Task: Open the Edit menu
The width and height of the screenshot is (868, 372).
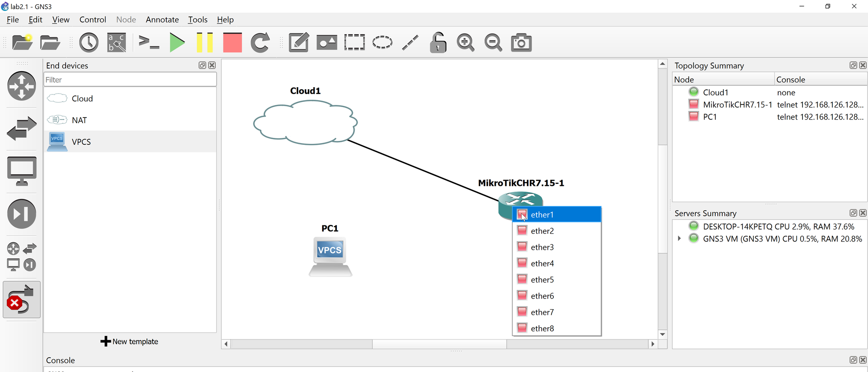Action: (x=35, y=20)
